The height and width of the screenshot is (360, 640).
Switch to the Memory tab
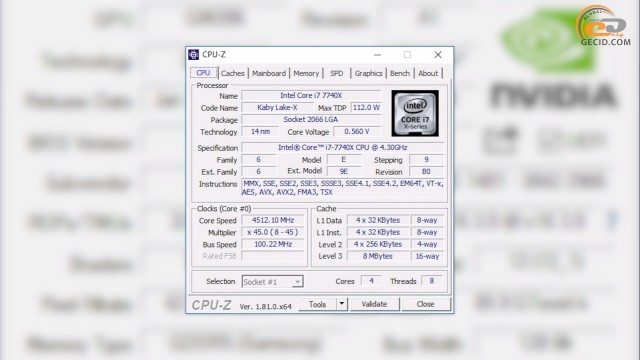pos(306,73)
